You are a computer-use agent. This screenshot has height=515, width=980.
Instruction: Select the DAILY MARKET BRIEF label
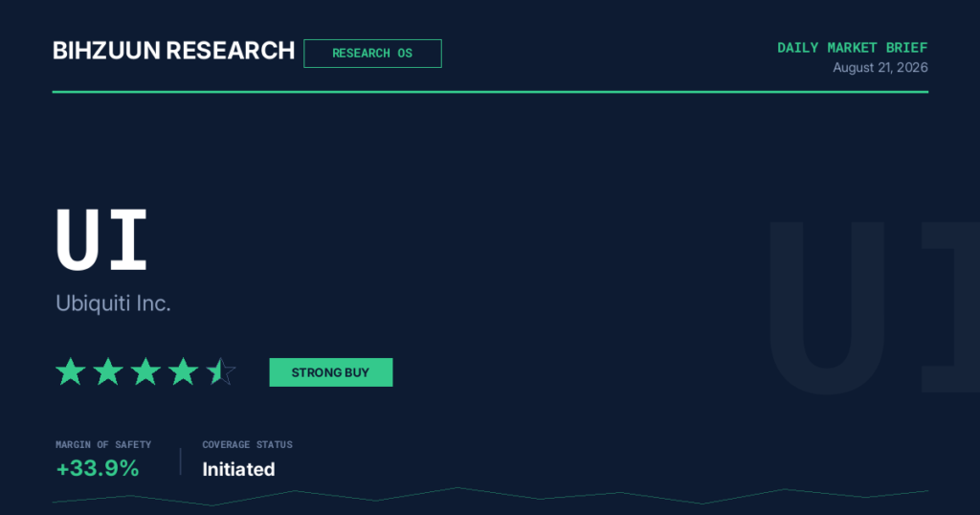pos(853,48)
